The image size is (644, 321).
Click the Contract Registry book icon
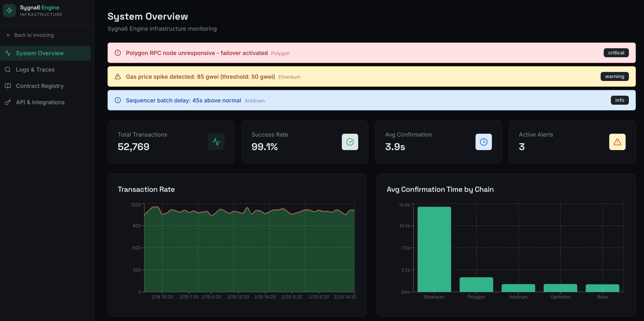coord(8,86)
